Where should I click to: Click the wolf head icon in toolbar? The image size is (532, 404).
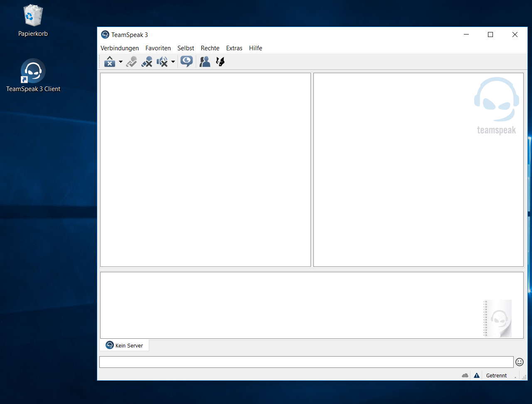[220, 62]
